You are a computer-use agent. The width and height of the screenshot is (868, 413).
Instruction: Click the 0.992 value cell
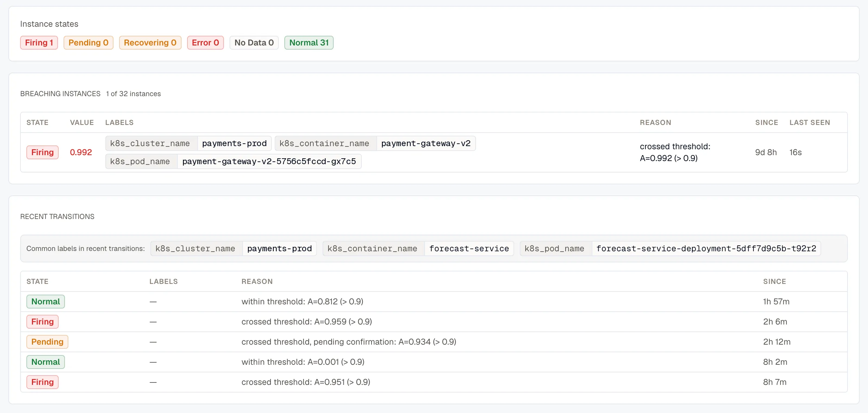coord(81,152)
